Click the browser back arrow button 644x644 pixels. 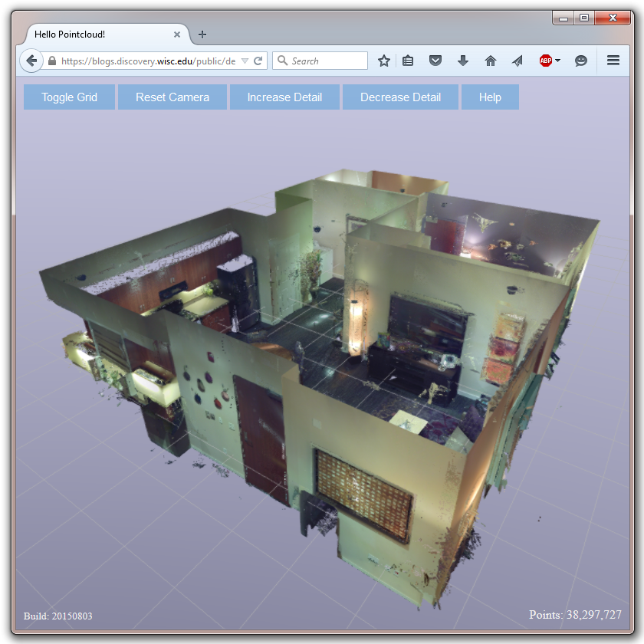coord(31,61)
